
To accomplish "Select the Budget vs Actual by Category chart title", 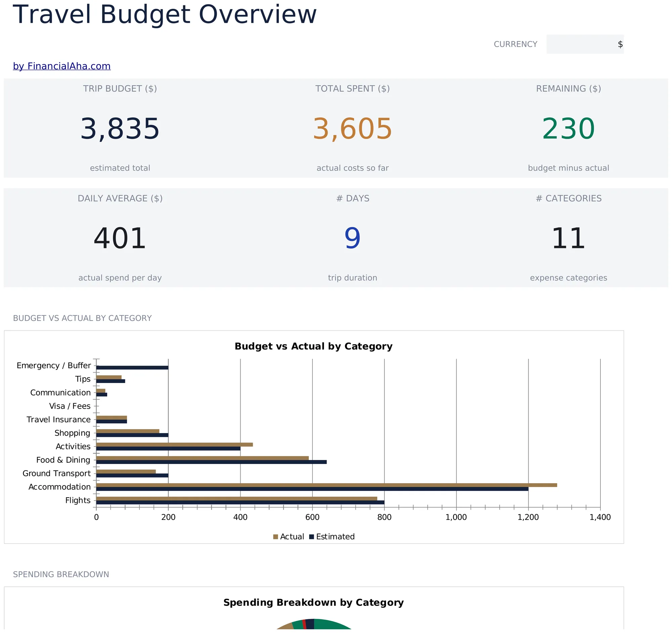I will 314,346.
